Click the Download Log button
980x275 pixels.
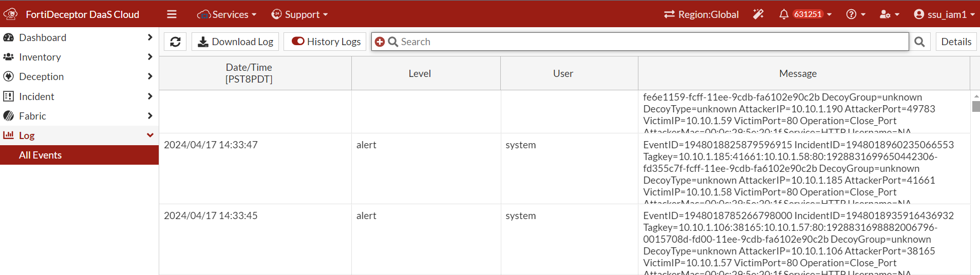pos(235,42)
